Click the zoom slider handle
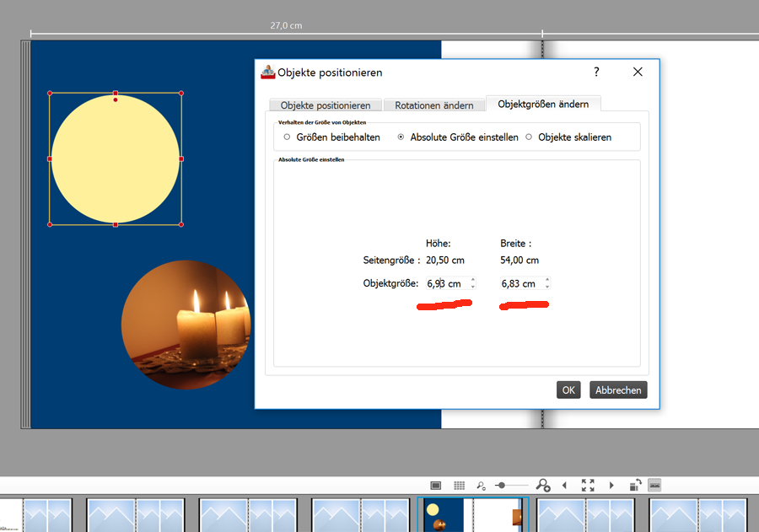This screenshot has height=532, width=759. pyautogui.click(x=501, y=486)
